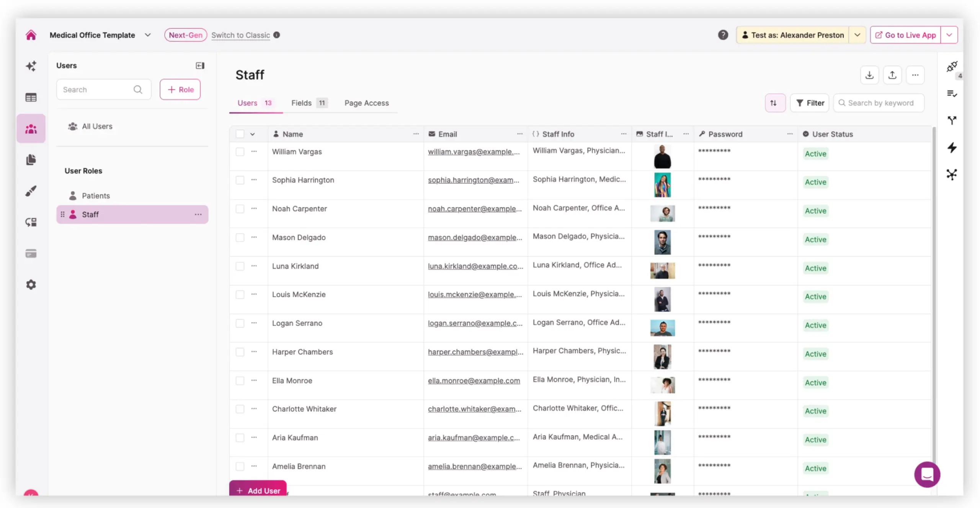Click the download icon above the table
Viewport: 980px width, 508px height.
pyautogui.click(x=869, y=75)
